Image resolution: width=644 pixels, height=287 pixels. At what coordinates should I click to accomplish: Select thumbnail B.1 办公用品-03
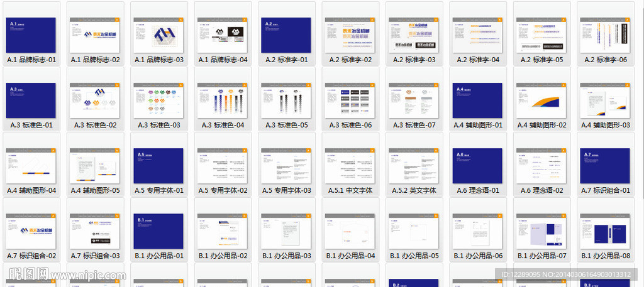click(x=286, y=231)
